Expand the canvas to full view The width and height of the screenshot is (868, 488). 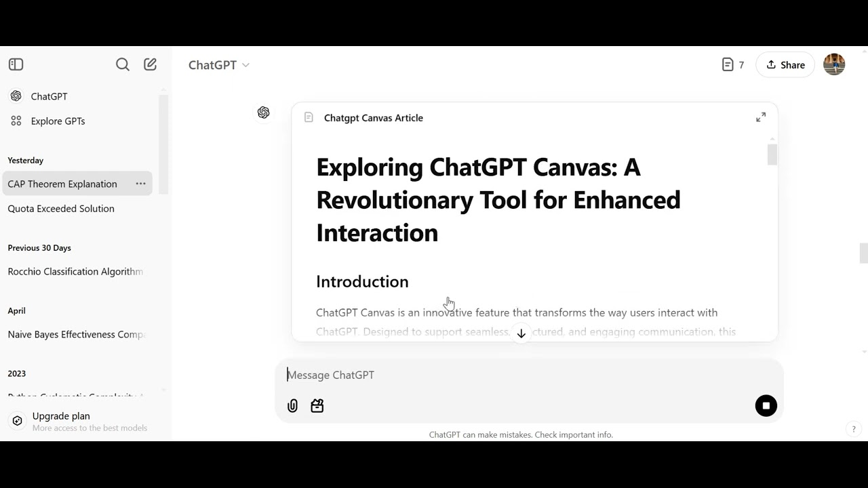pos(761,117)
